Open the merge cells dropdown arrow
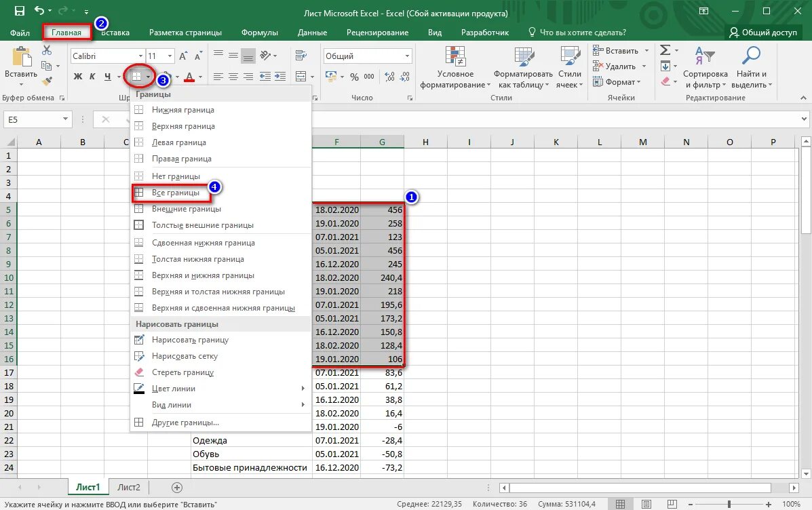 click(312, 77)
